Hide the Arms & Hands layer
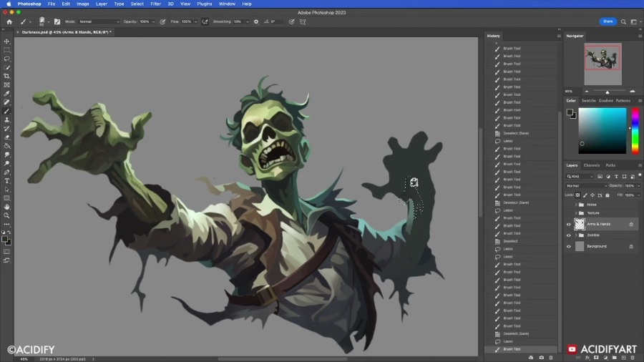 [569, 224]
